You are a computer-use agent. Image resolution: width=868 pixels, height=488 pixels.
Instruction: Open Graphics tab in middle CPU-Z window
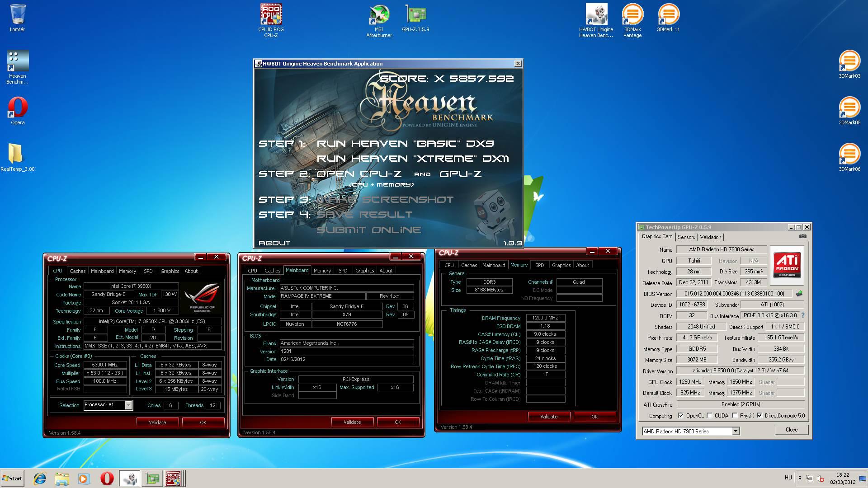364,271
